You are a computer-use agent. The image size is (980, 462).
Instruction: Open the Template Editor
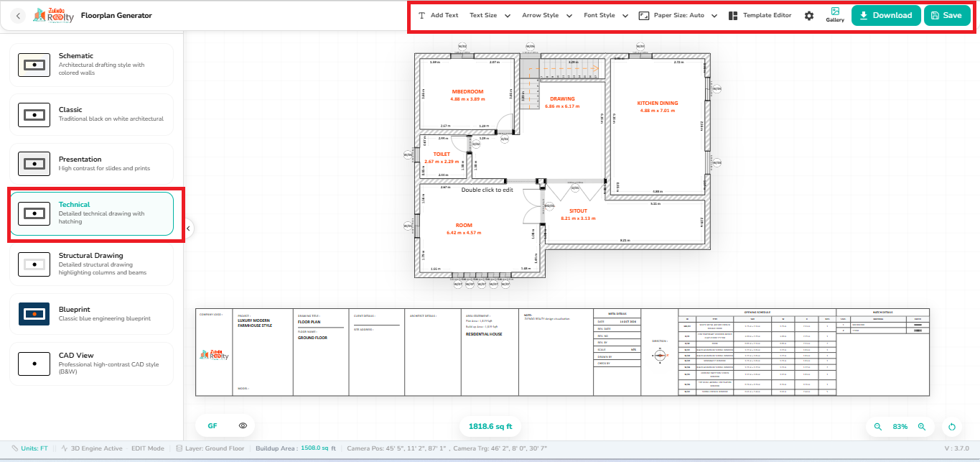(760, 15)
